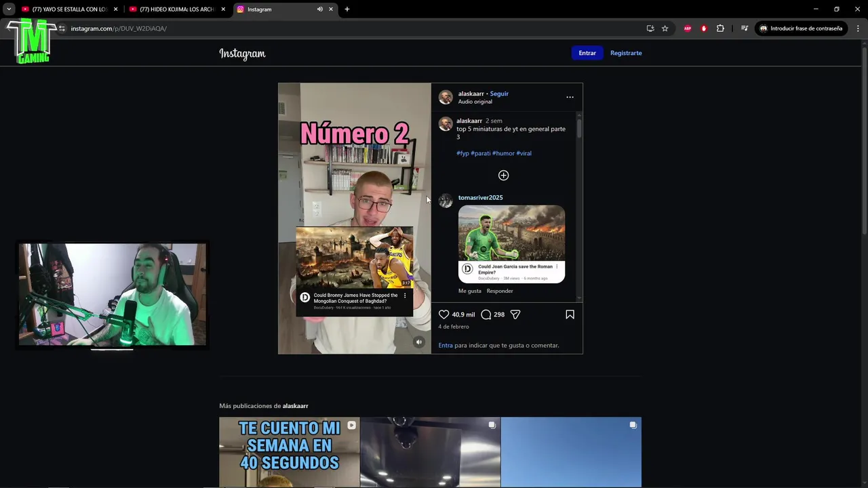
Task: Open the #parati hashtag
Action: click(481, 153)
